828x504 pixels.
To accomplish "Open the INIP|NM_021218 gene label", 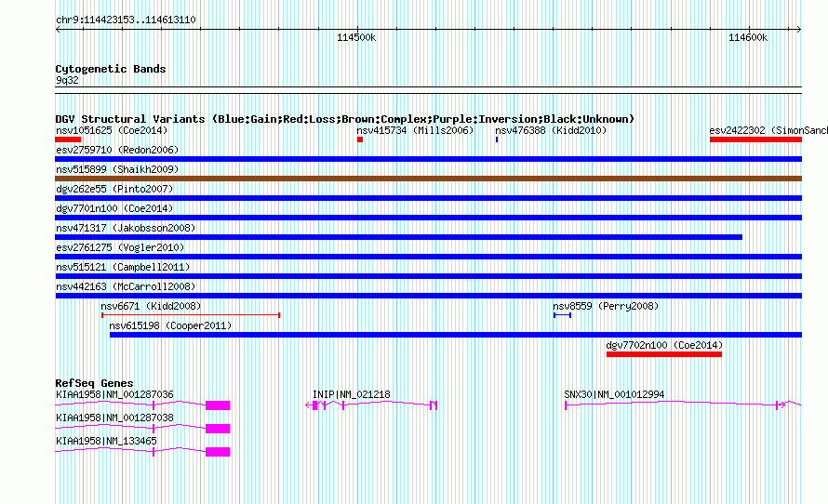I will pos(351,395).
